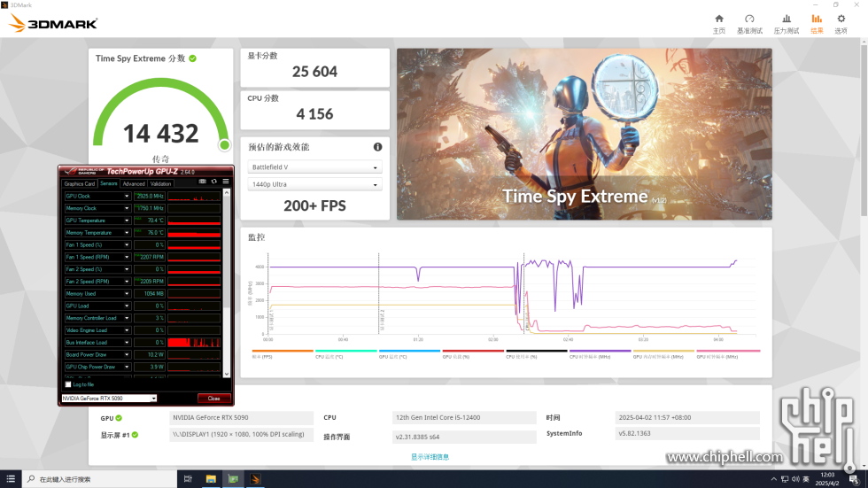The image size is (868, 488).
Task: Click GPU-Z screenshot camera icon
Action: [x=203, y=182]
